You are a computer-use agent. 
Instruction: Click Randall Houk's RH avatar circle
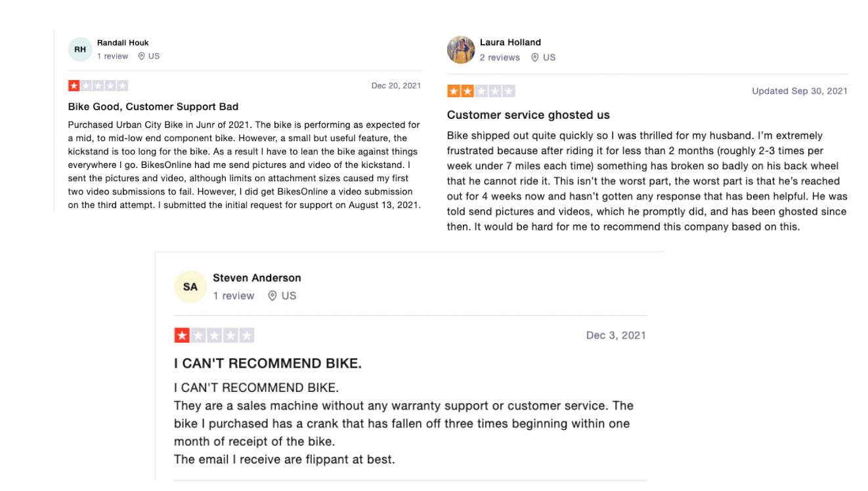80,49
